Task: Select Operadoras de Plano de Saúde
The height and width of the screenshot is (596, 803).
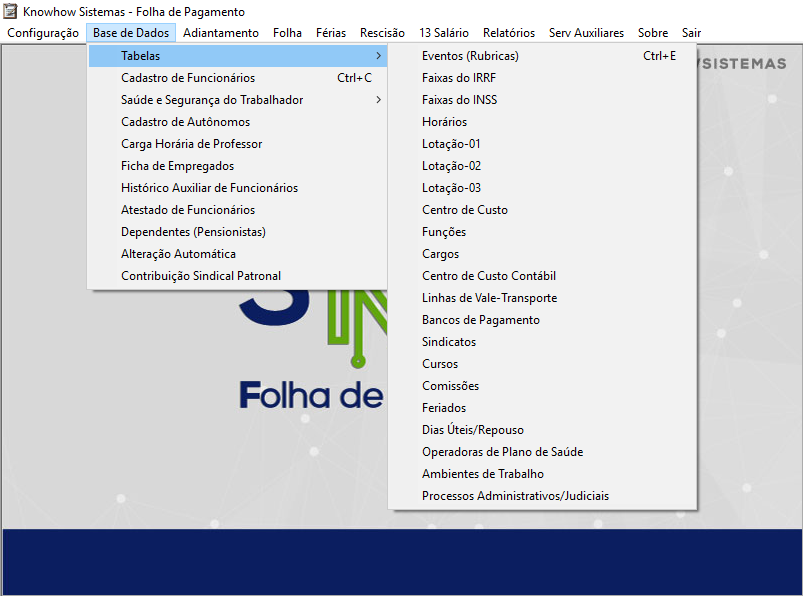Action: 502,452
